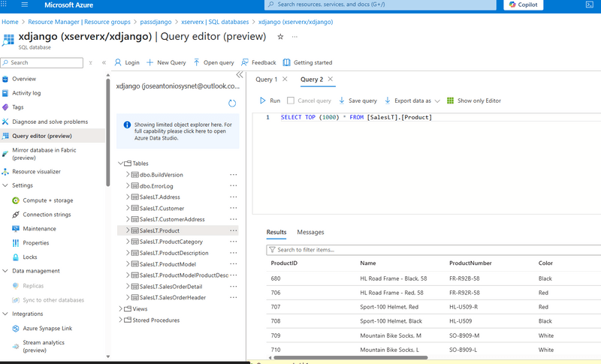The width and height of the screenshot is (601, 364).
Task: Open Activity log from the sidebar
Action: point(26,93)
